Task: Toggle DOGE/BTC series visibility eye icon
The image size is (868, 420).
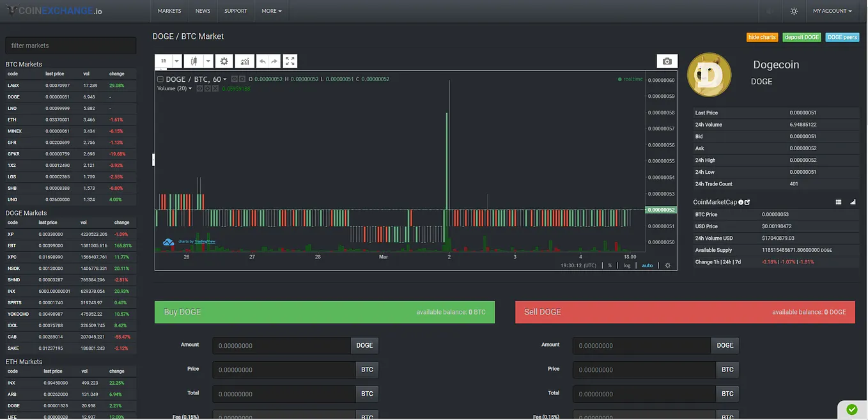Action: pos(235,79)
